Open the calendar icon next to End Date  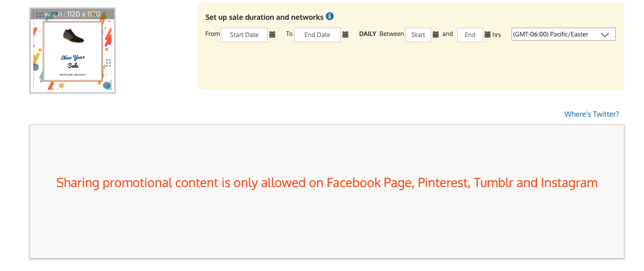345,35
